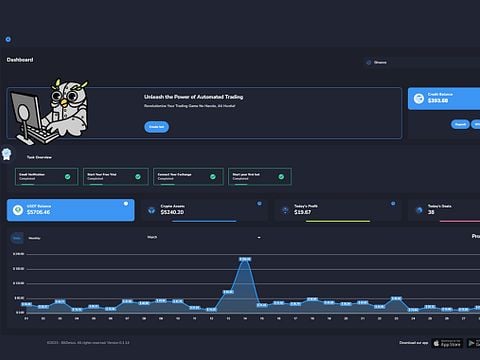The image size is (480, 360).
Task: Click the info dot on USDT Balance card
Action: 126,203
